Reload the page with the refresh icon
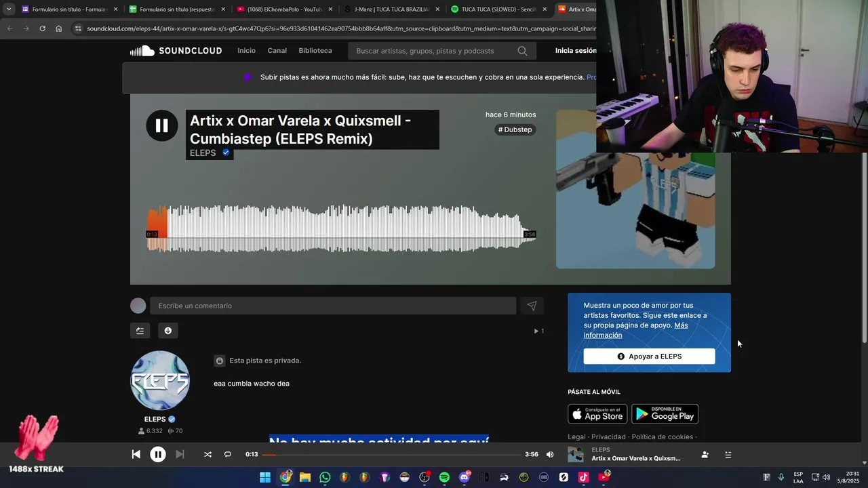Screen dimensions: 868x488 pyautogui.click(x=42, y=28)
